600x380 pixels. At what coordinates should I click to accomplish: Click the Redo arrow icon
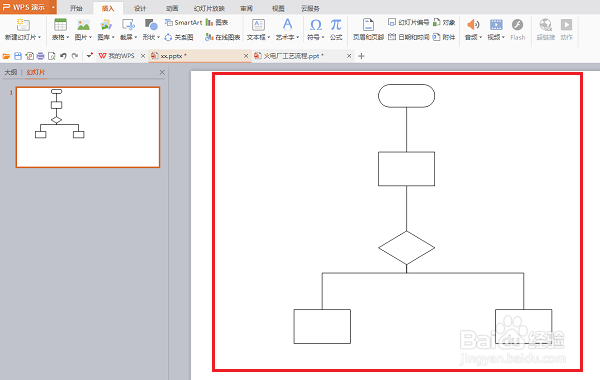click(x=75, y=56)
